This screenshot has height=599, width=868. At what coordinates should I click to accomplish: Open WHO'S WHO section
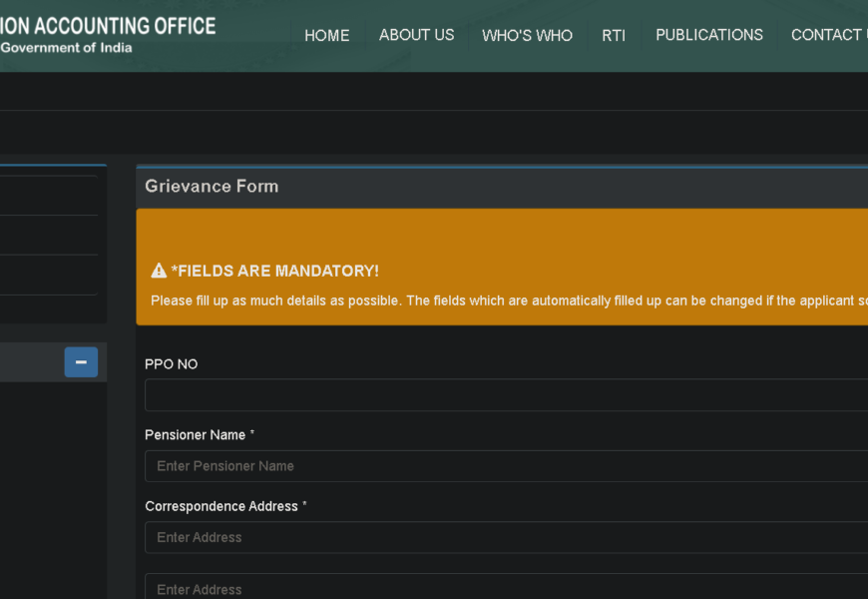coord(527,36)
